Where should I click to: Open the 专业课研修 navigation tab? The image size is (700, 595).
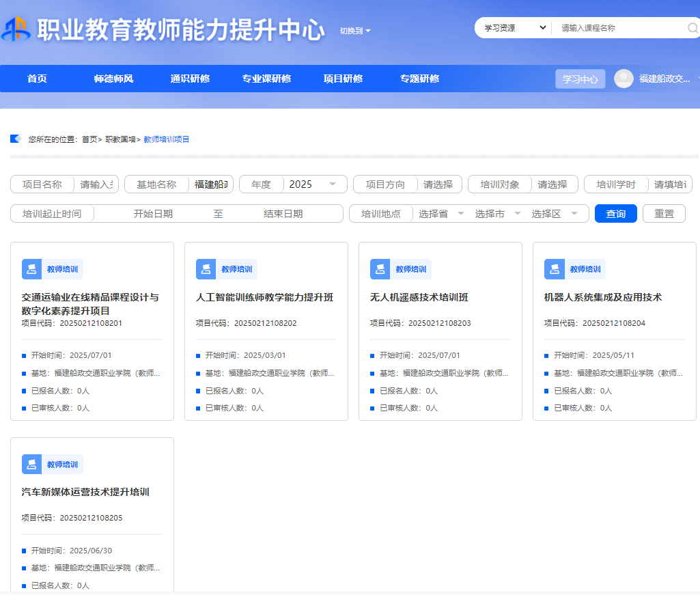(266, 79)
